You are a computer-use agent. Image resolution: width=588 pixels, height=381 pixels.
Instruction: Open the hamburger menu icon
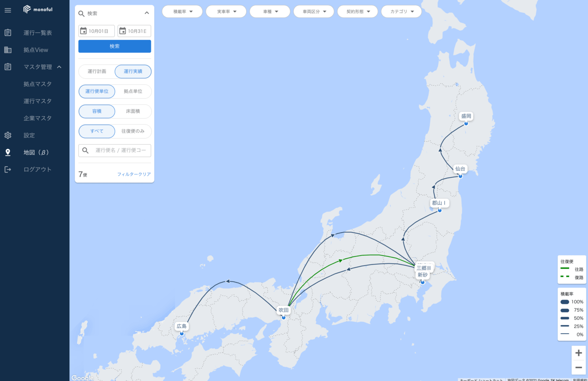[x=8, y=10]
